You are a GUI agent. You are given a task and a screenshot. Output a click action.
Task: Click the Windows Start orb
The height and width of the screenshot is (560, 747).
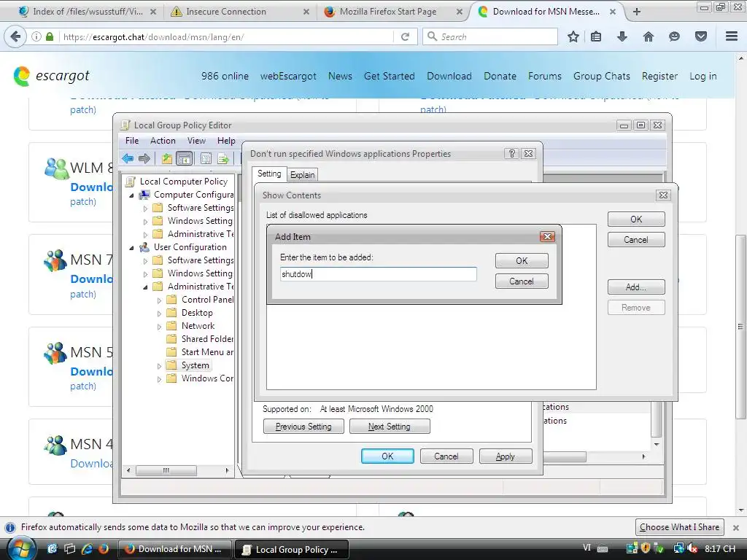point(21,548)
